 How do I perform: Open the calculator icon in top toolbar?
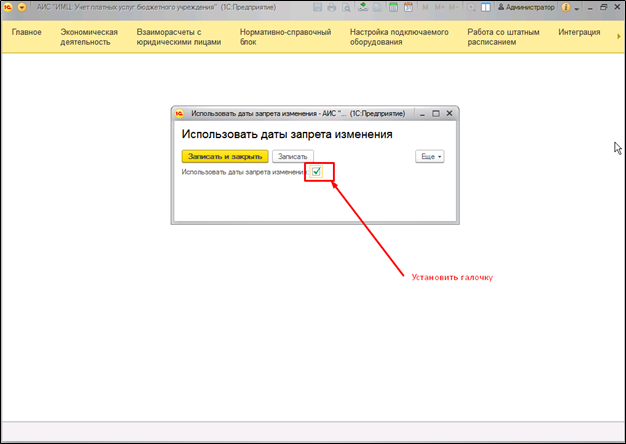[394, 7]
